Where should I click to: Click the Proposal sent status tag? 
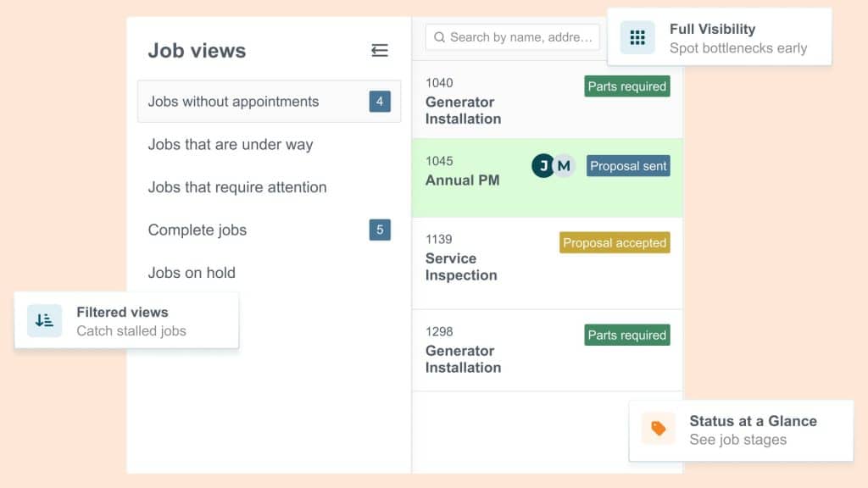coord(628,166)
